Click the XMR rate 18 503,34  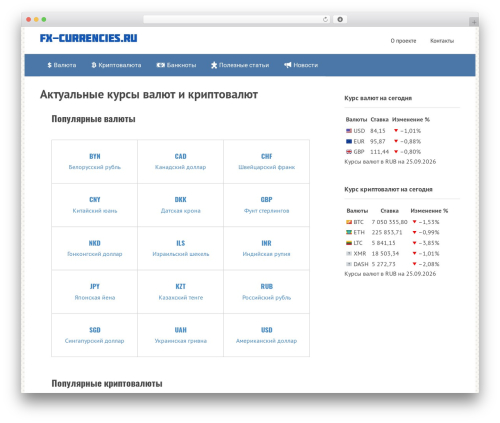pos(385,254)
